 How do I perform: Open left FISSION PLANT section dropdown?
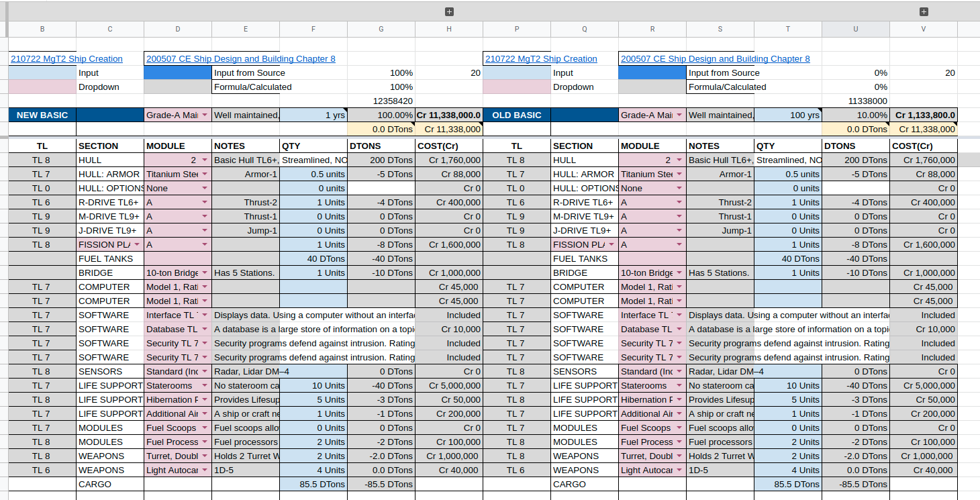136,245
